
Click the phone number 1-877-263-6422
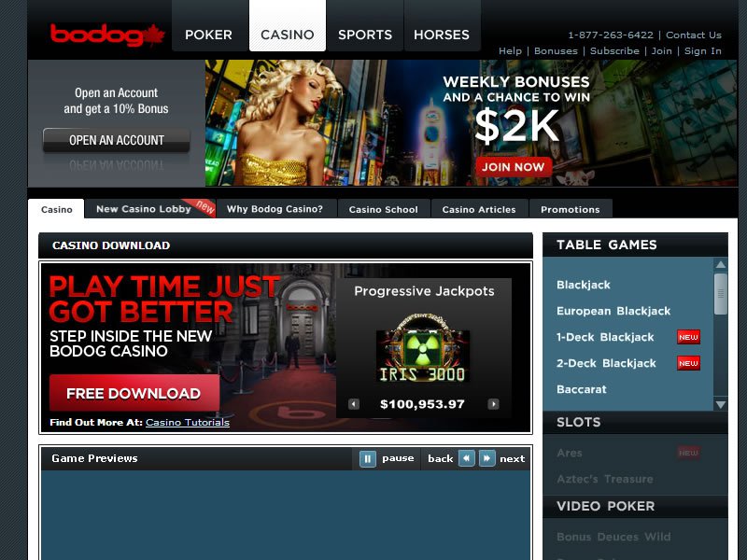611,35
